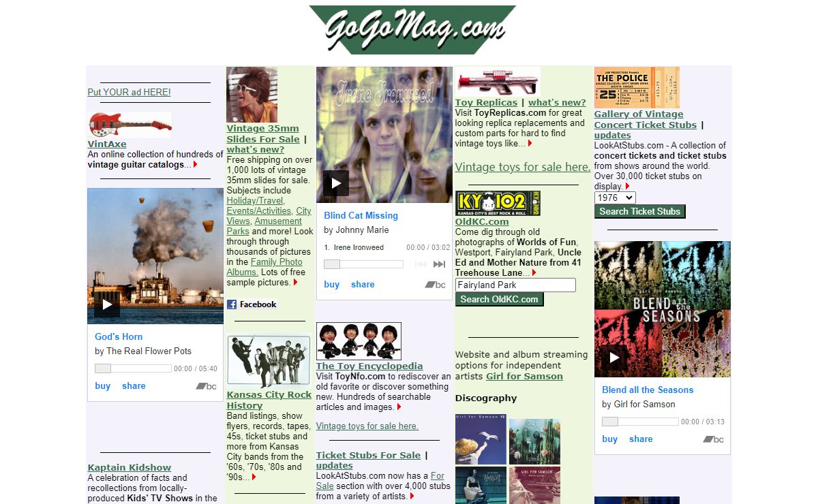818x504 pixels.
Task: Click buy under Blend all the Seasons
Action: point(610,439)
